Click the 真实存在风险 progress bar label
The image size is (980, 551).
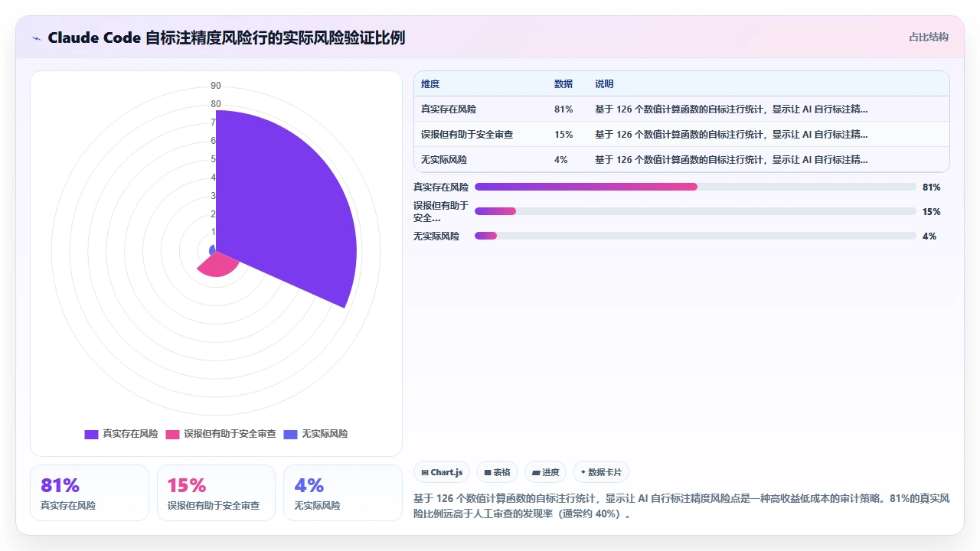click(x=441, y=187)
